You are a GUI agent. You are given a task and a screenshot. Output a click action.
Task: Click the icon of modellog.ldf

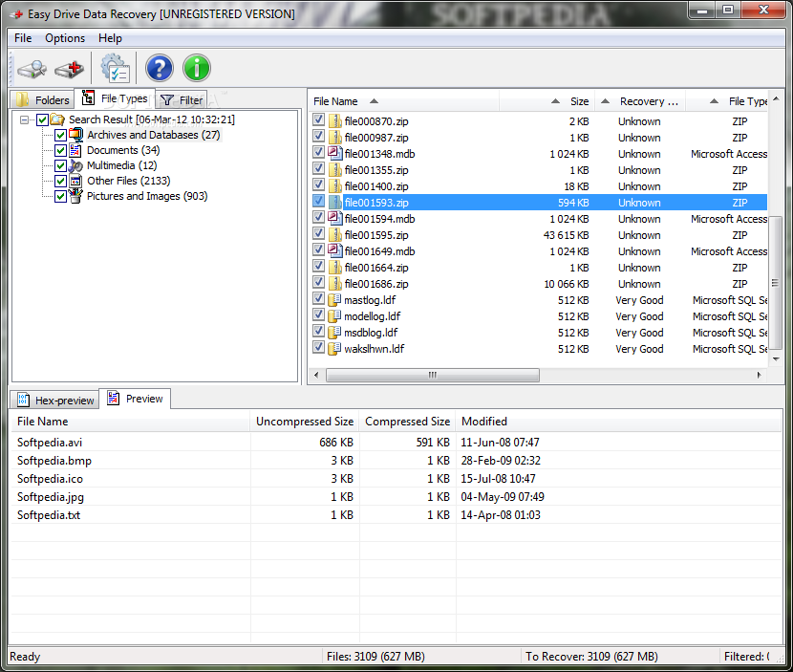point(334,316)
